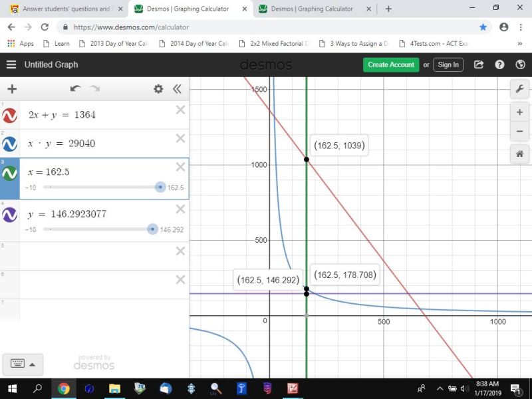532x399 pixels.
Task: Hide the green x = 162.5 line
Action: pyautogui.click(x=9, y=173)
